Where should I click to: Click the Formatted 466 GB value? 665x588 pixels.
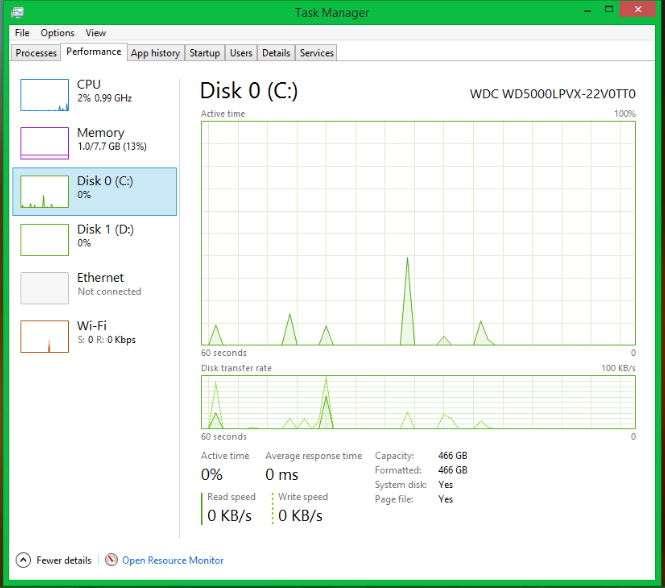tap(453, 470)
